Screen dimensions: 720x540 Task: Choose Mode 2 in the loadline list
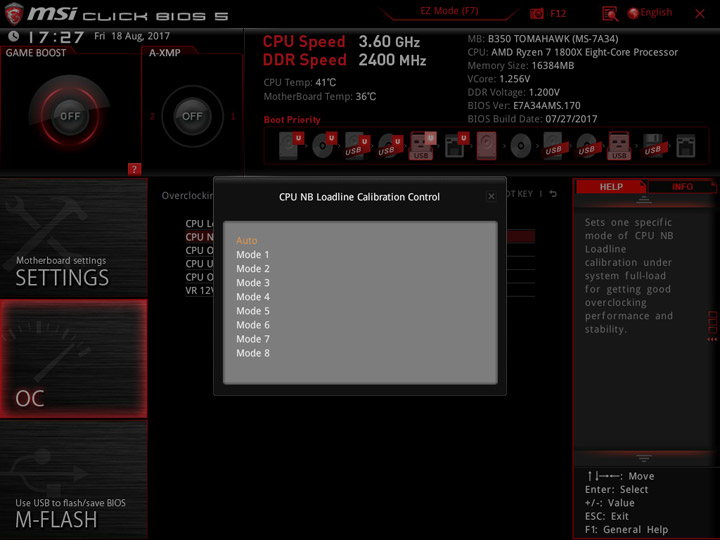coord(253,269)
